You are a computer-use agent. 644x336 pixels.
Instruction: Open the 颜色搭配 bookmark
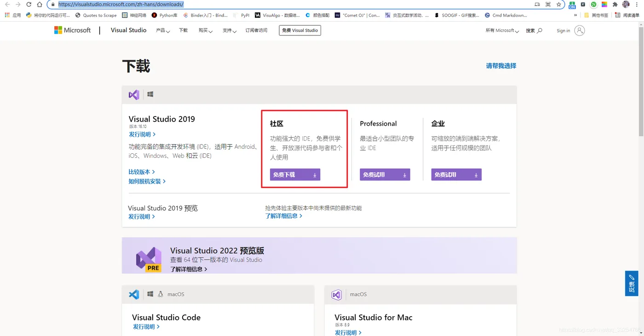(317, 15)
